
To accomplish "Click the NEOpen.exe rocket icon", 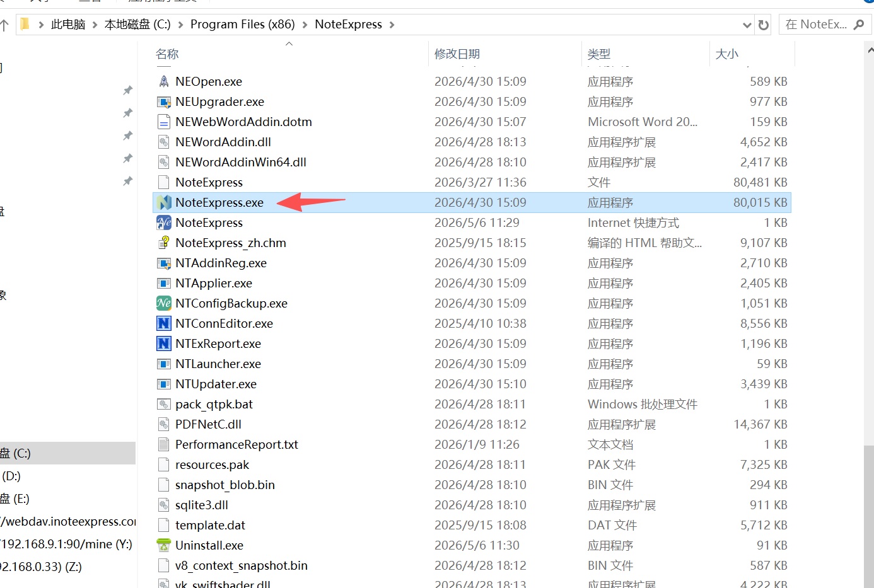I will point(164,81).
